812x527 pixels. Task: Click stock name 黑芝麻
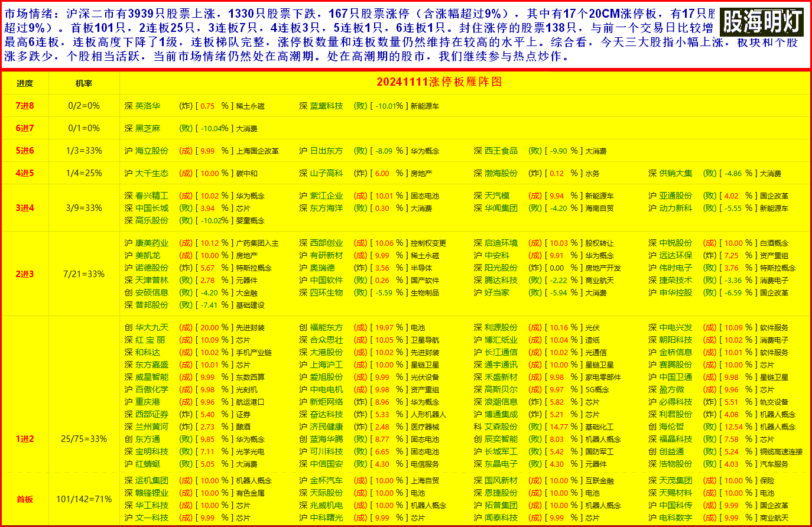pos(148,128)
